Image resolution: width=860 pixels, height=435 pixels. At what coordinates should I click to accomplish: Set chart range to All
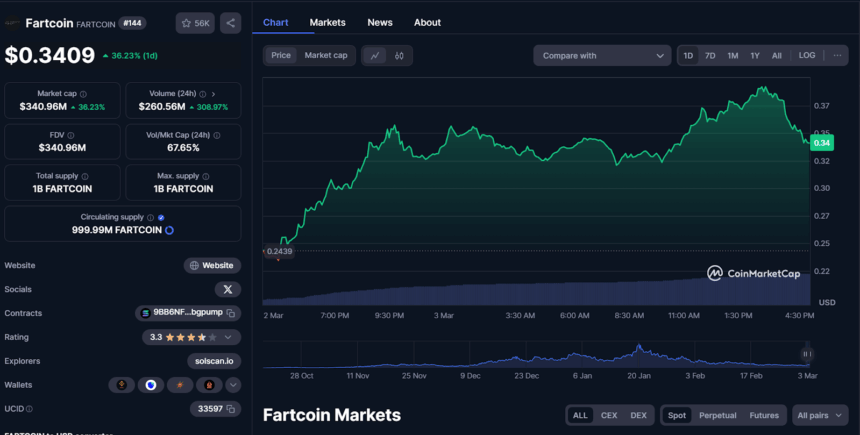click(777, 55)
